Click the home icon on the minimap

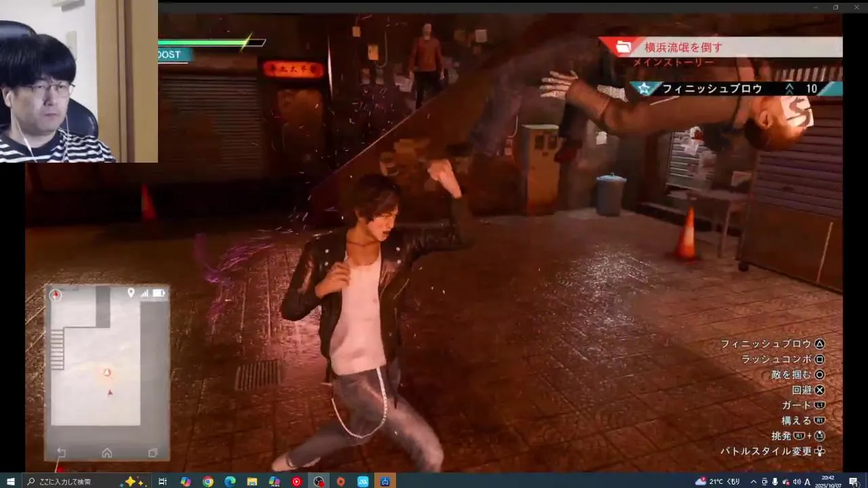pos(107,453)
